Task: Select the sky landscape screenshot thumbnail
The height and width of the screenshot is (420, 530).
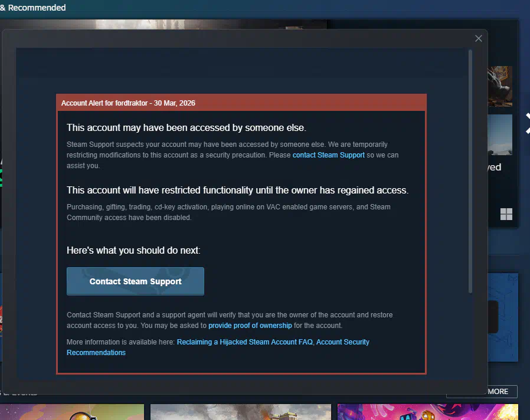Action: coord(500,134)
